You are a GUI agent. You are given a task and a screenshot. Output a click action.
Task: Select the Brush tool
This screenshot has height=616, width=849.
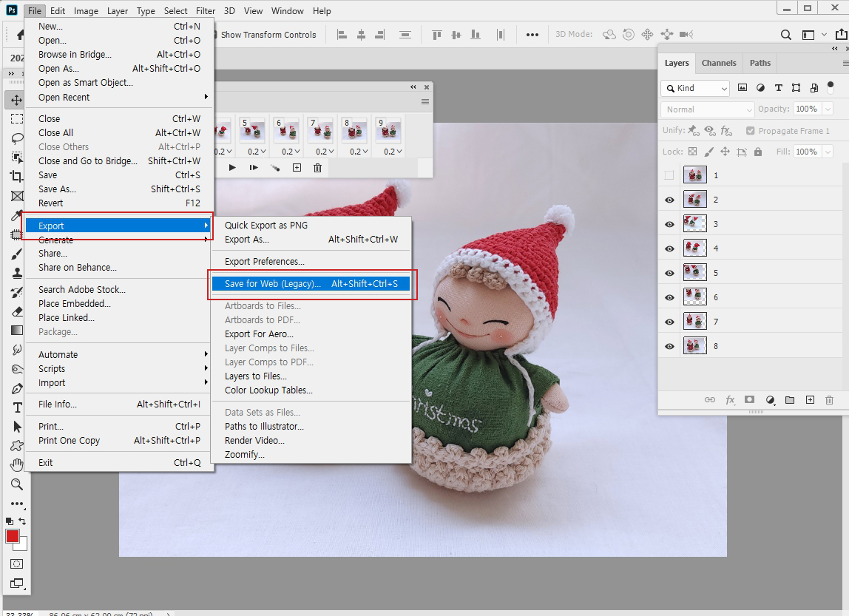tap(17, 254)
